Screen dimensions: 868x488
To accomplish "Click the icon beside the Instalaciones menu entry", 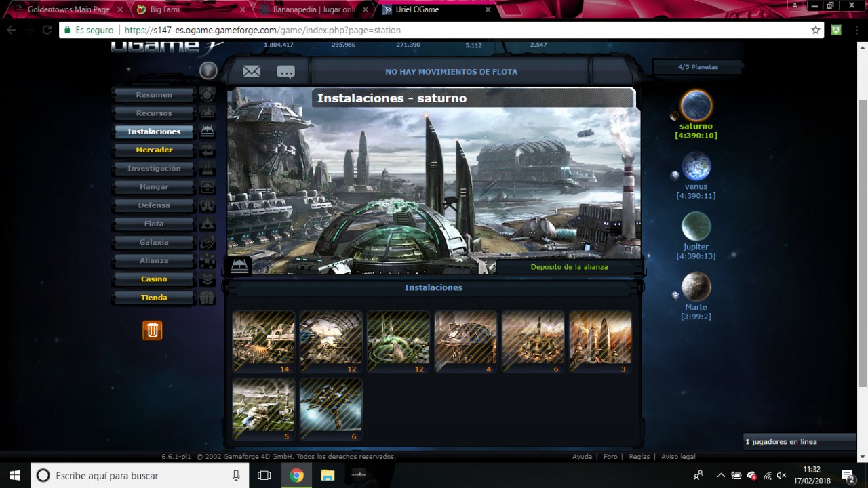I will (208, 131).
